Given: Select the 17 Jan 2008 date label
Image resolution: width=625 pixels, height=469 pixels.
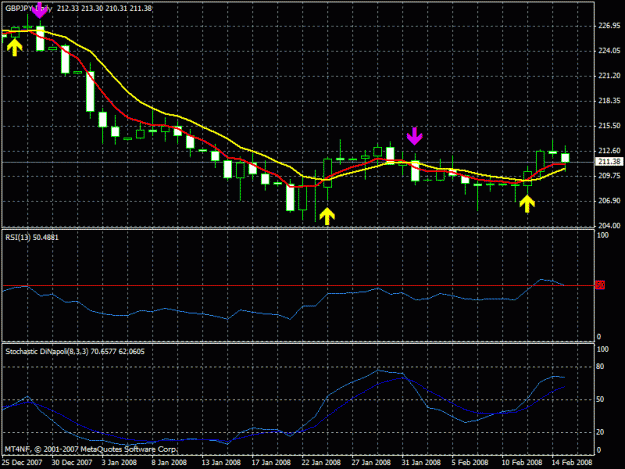Looking at the screenshot, I should [x=271, y=462].
